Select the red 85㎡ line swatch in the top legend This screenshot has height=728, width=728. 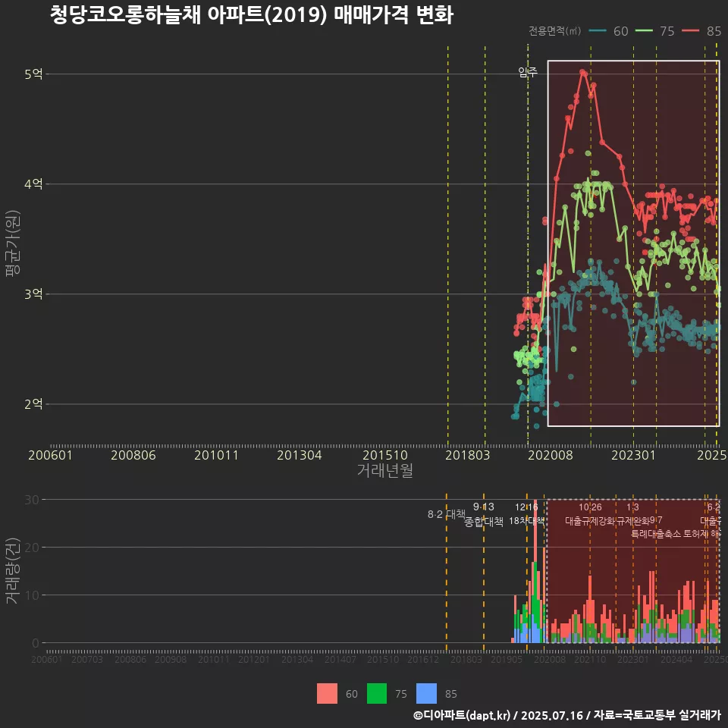tap(690, 31)
